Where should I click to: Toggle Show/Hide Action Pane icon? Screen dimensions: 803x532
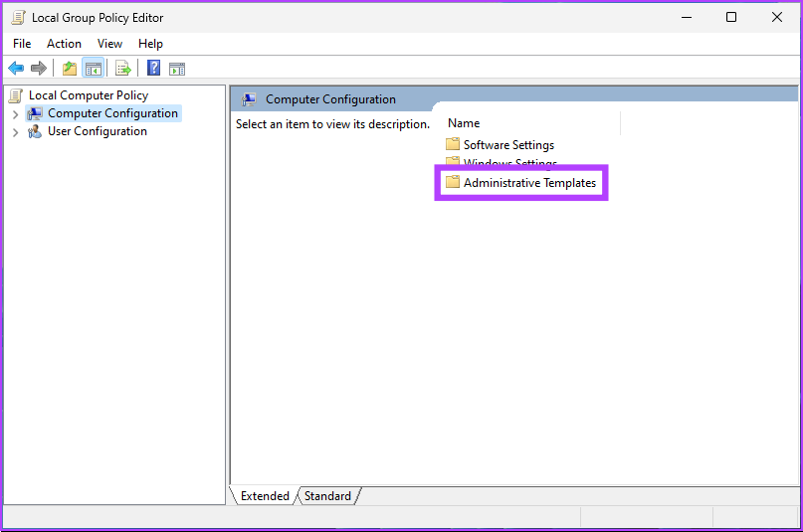tap(177, 69)
